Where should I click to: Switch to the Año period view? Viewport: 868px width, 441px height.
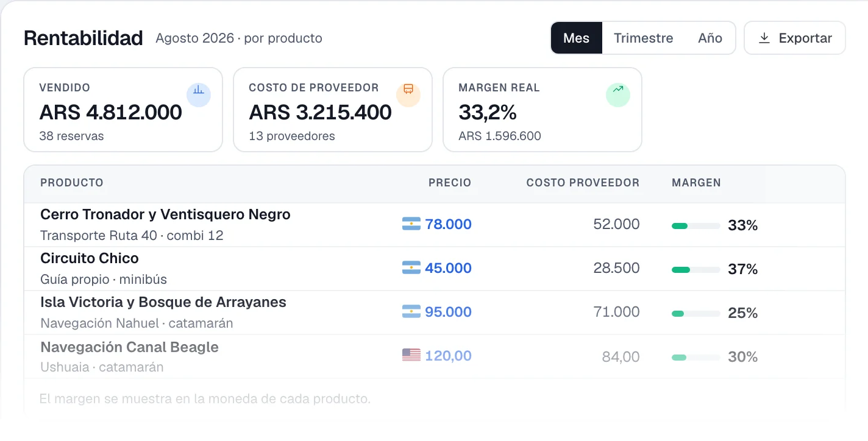[710, 38]
